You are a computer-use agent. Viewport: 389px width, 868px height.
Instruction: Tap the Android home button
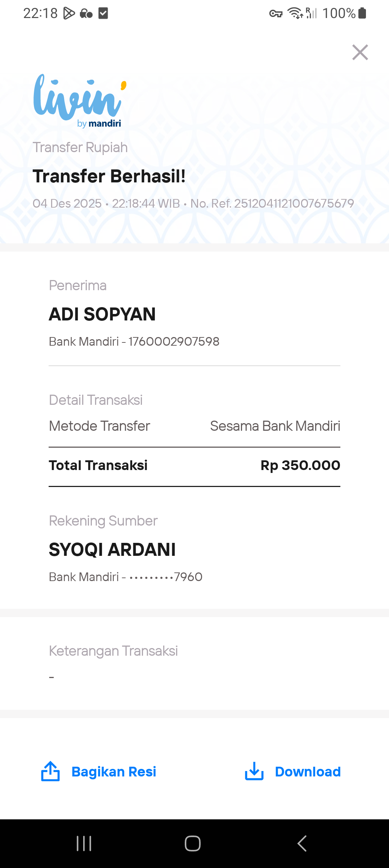(193, 843)
